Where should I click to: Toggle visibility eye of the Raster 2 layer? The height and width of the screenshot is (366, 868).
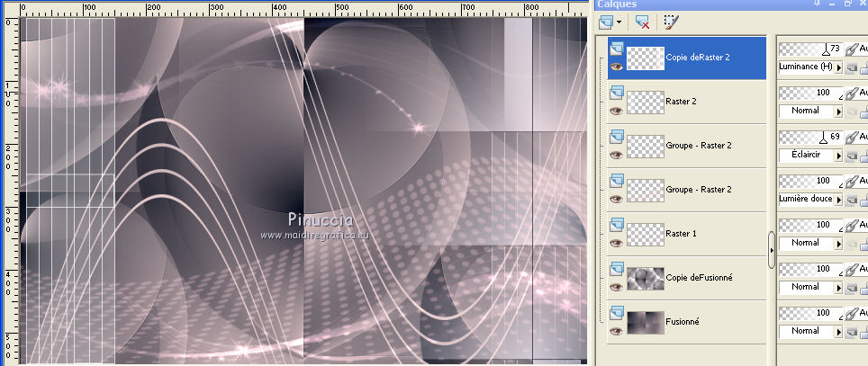(616, 111)
